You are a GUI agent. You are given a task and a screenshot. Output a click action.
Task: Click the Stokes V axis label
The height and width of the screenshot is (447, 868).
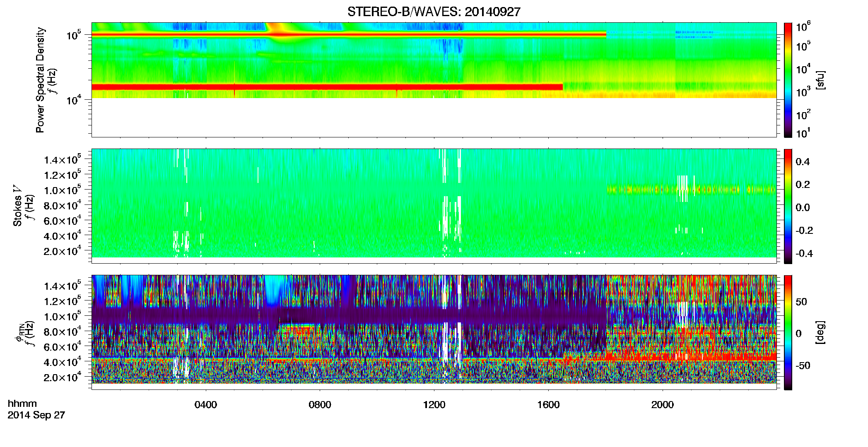(17, 206)
